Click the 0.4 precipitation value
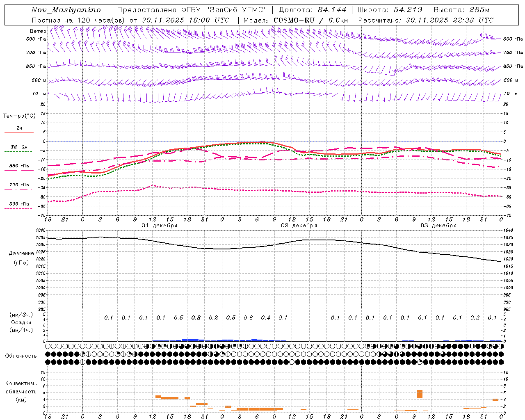 pos(266,318)
